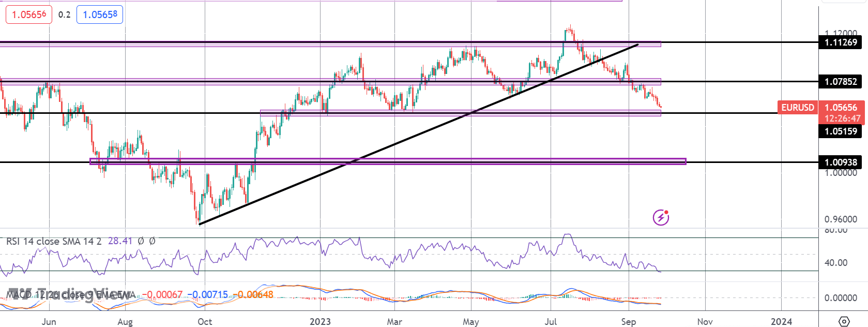Click the MACD value -0.00715
Screen dimensions: 868x327
(207, 294)
